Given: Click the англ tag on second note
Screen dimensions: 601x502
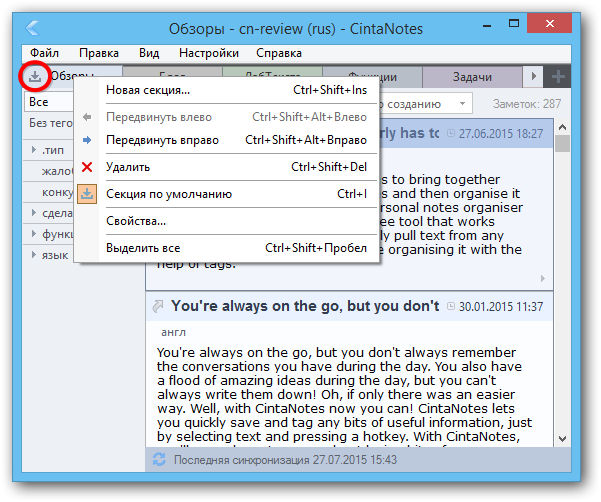Looking at the screenshot, I should coord(173,332).
